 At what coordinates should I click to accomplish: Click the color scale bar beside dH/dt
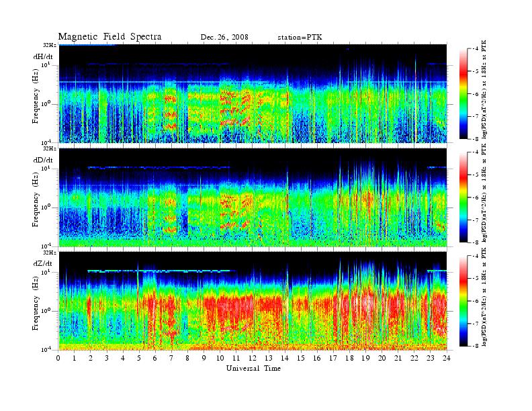[463, 93]
